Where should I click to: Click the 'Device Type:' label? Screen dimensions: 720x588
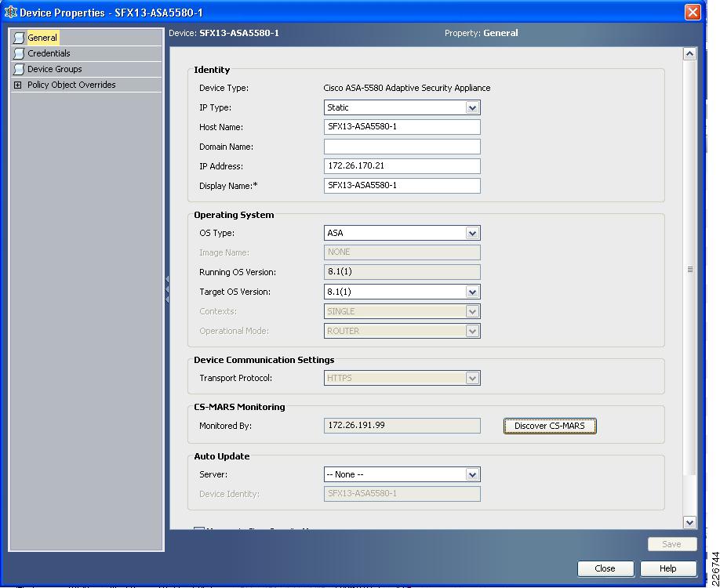point(224,88)
